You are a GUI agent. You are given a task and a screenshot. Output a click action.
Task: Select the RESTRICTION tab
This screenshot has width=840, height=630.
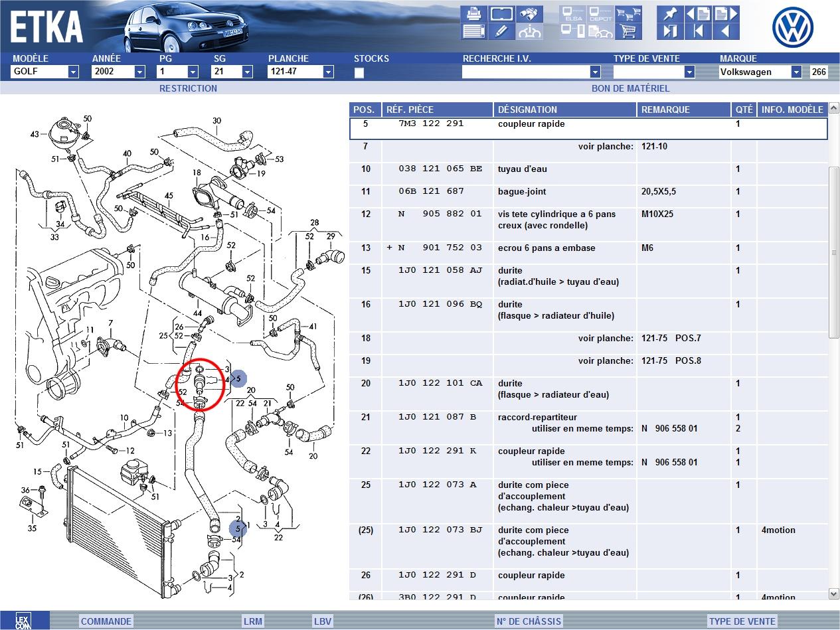(x=188, y=88)
